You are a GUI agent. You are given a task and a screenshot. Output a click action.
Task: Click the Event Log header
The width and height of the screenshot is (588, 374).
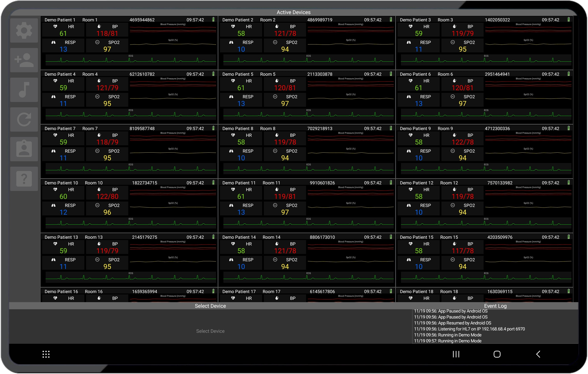[495, 306]
